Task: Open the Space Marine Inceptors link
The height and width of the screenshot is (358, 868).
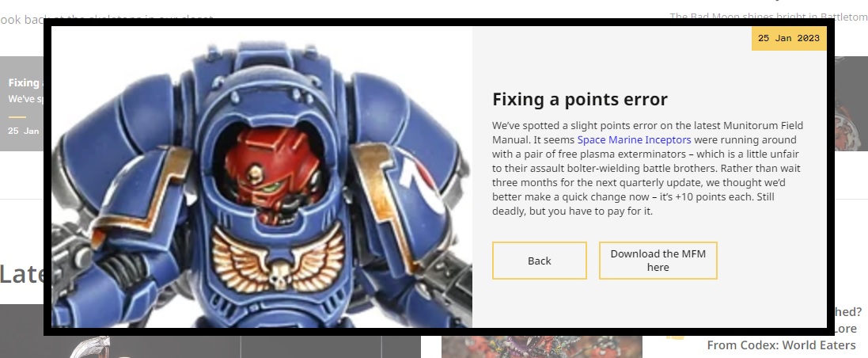Action: [x=634, y=139]
